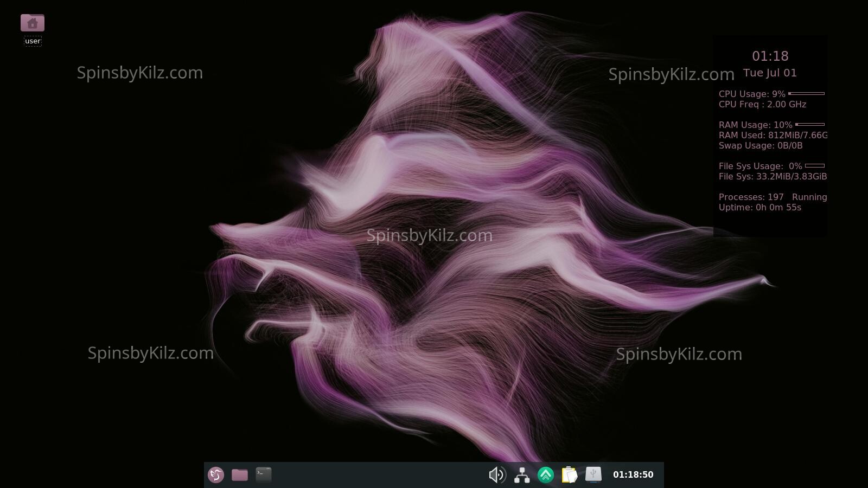Click the Uptime: 0h 0m 55s line

(x=760, y=208)
